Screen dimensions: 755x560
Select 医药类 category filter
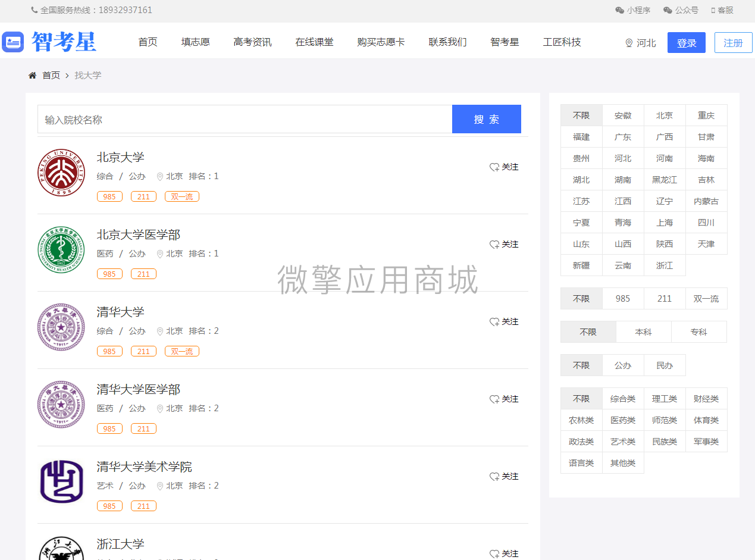(x=623, y=420)
